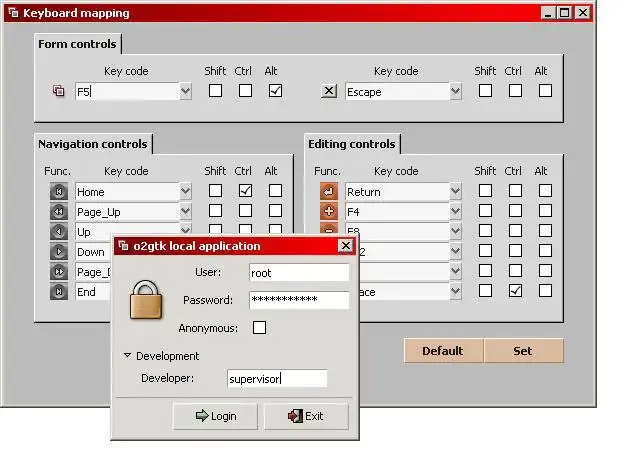Screen dimensions: 620x450
Task: Check Alt for the Escape form control
Action: tap(545, 91)
